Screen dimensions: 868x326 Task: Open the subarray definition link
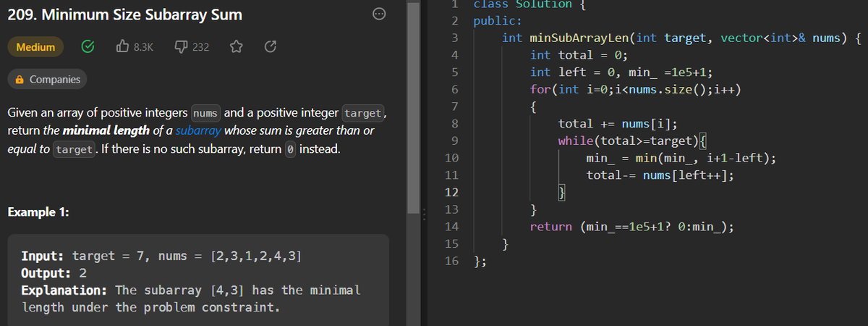coord(199,131)
